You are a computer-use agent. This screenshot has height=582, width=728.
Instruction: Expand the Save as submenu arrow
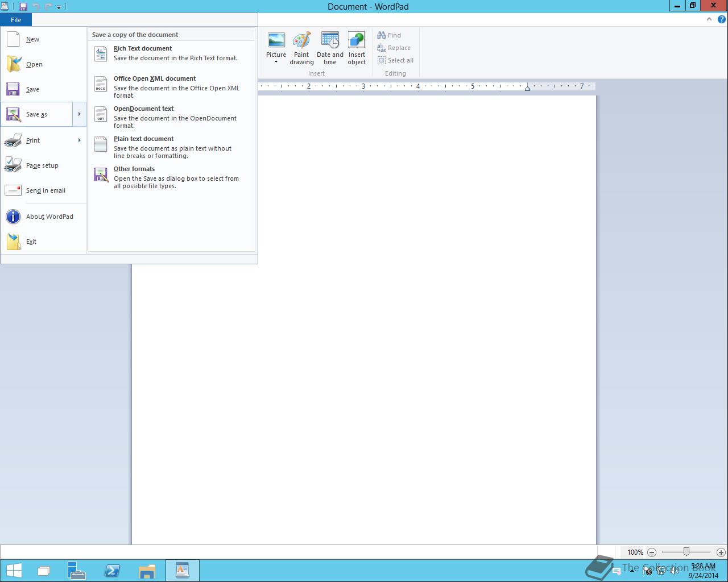[x=80, y=114]
